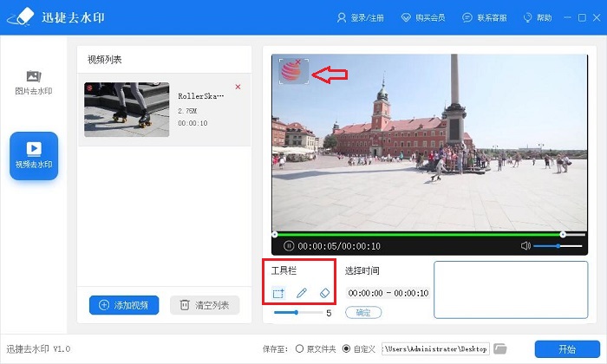Click the 开始 start button

point(567,349)
